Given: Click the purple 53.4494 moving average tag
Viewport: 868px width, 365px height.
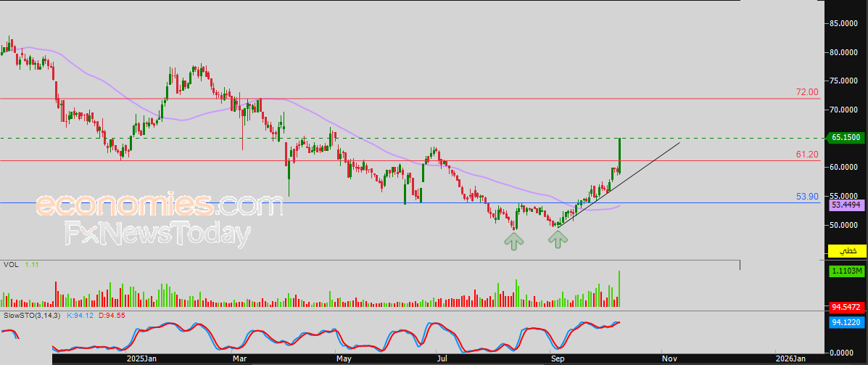Looking at the screenshot, I should tap(847, 205).
